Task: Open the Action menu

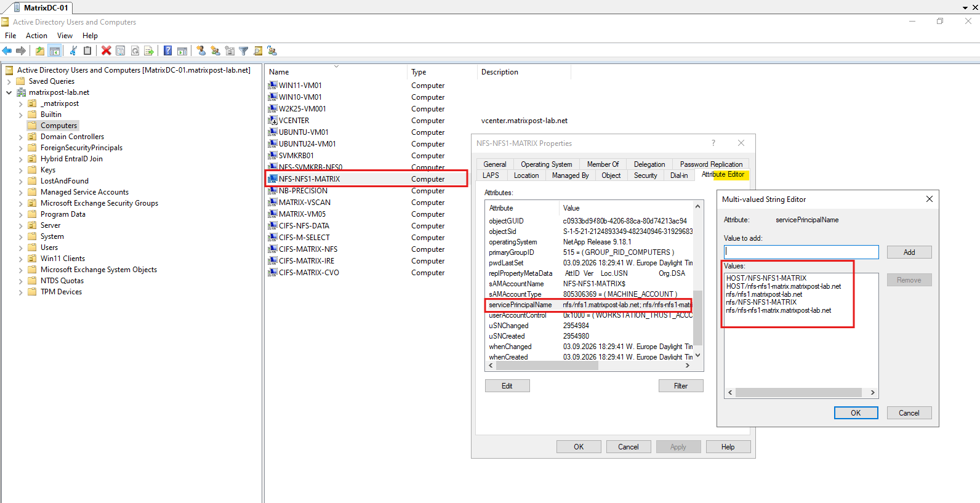Action: (x=36, y=36)
